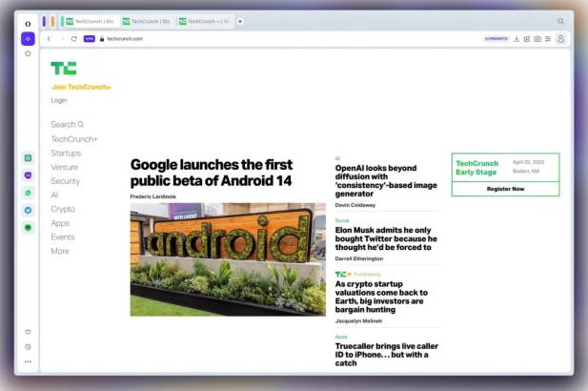Click the AI Prompts button

click(496, 39)
